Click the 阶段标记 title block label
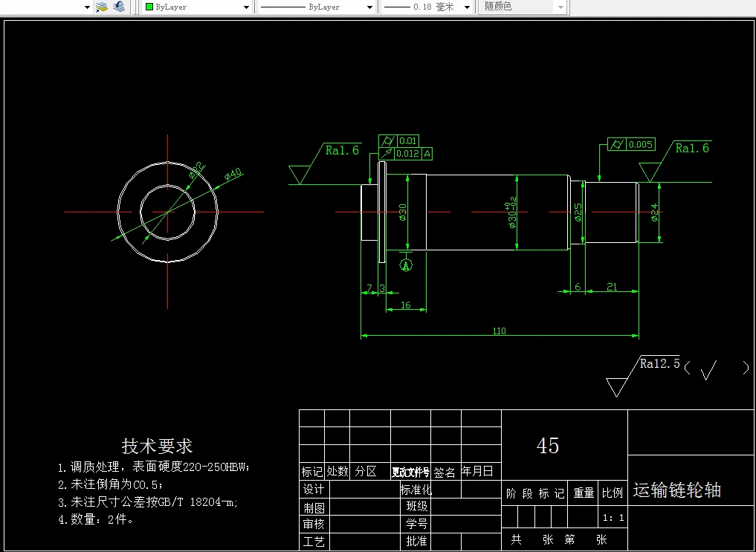The width and height of the screenshot is (756, 552). click(x=535, y=493)
